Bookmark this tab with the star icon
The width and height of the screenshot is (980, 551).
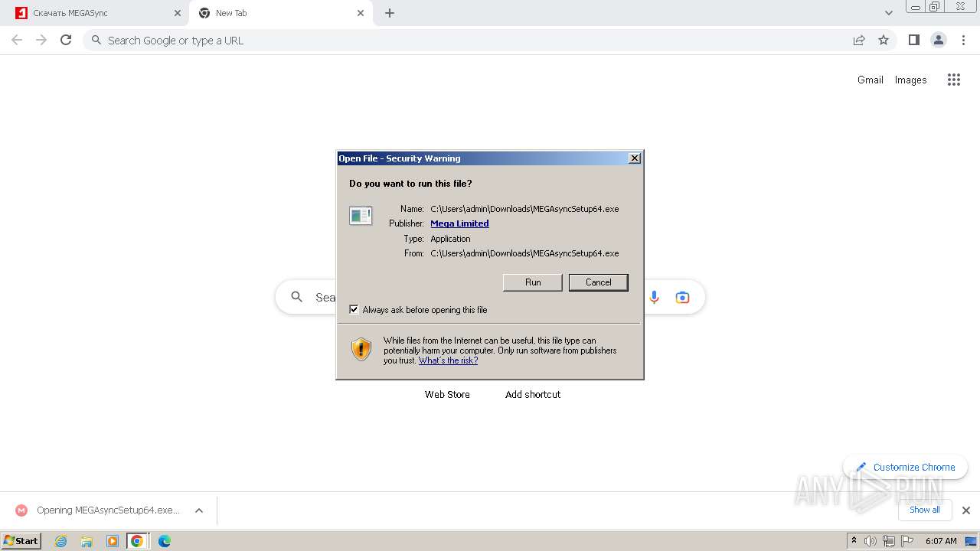(884, 41)
